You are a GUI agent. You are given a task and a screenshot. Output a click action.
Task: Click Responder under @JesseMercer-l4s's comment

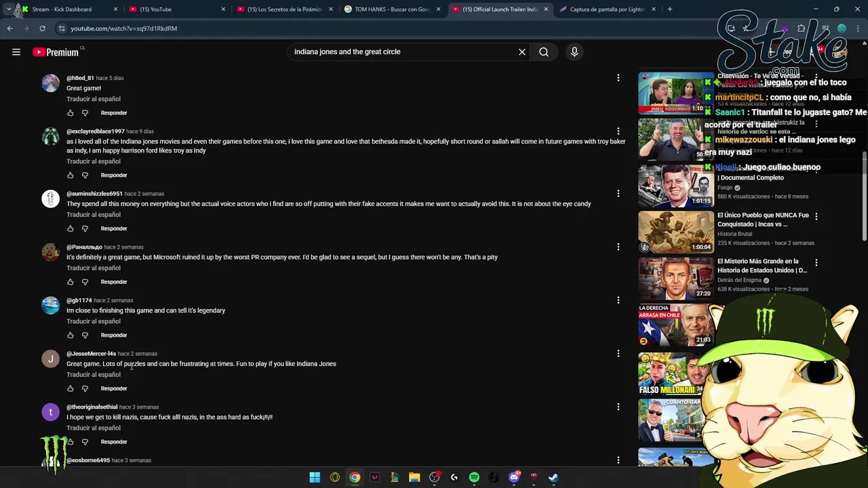[114, 388]
